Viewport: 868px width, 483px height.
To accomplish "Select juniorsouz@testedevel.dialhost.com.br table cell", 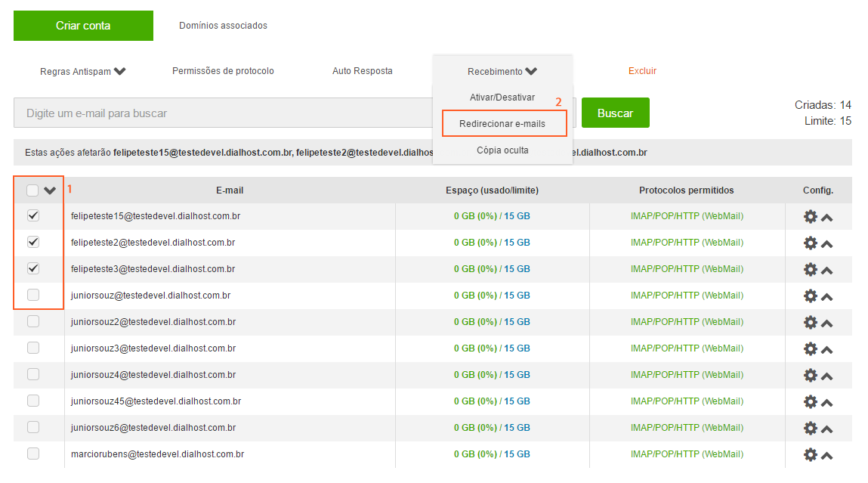I will (150, 296).
